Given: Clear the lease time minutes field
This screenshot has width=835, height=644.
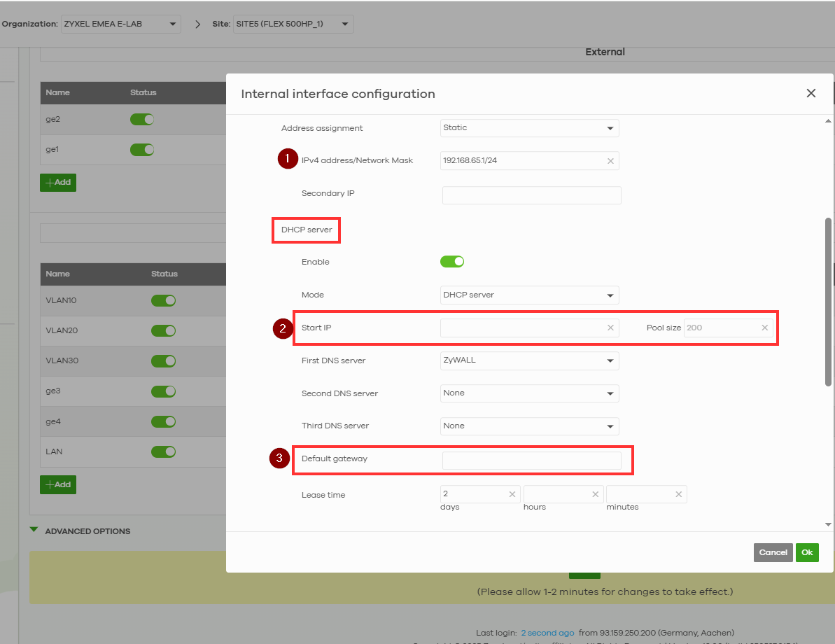Looking at the screenshot, I should point(678,494).
